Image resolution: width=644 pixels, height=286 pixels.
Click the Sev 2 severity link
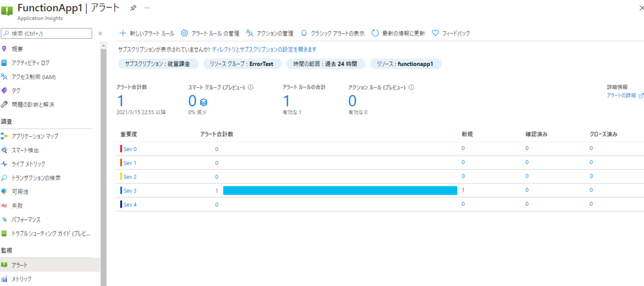pyautogui.click(x=130, y=177)
